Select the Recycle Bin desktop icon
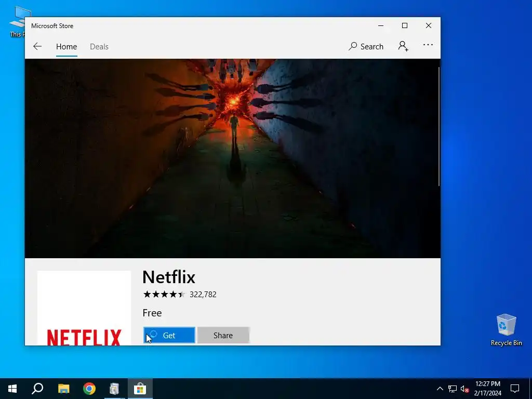This screenshot has width=532, height=399. (506, 329)
